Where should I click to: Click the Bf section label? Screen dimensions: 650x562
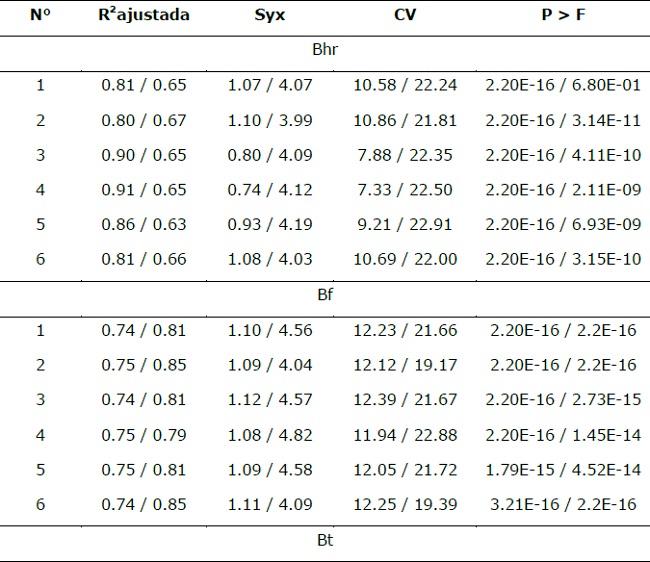tap(324, 296)
